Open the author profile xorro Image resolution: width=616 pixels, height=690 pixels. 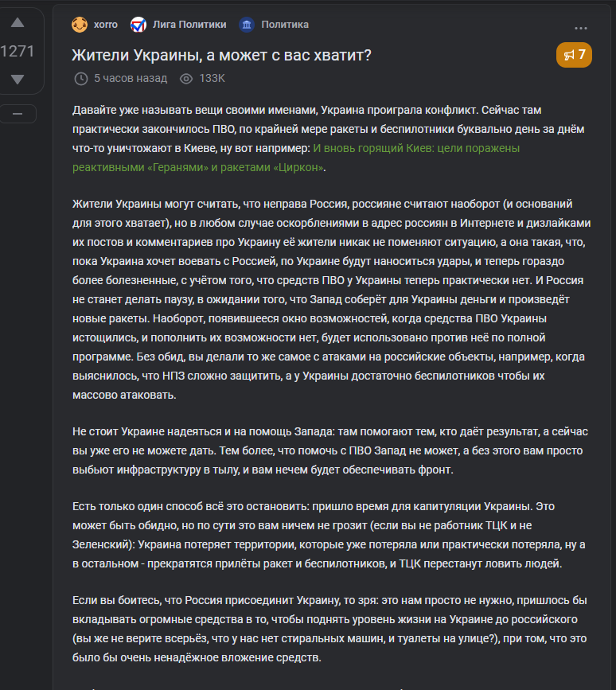106,25
